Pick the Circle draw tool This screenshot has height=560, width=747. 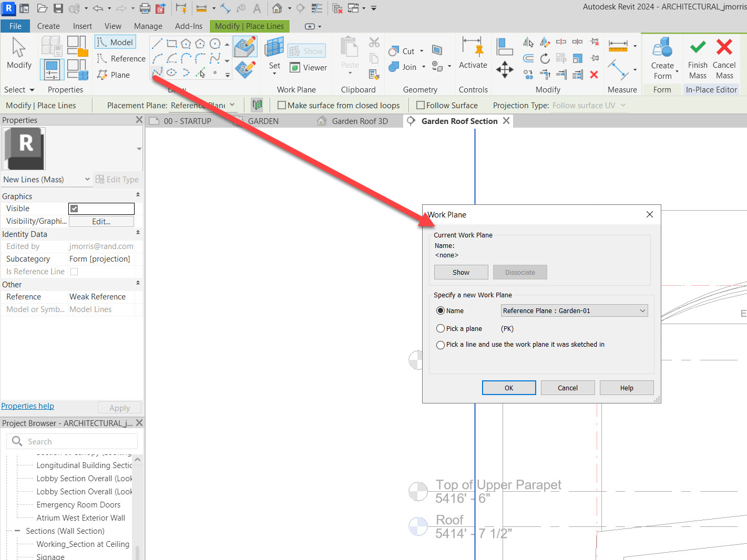214,43
